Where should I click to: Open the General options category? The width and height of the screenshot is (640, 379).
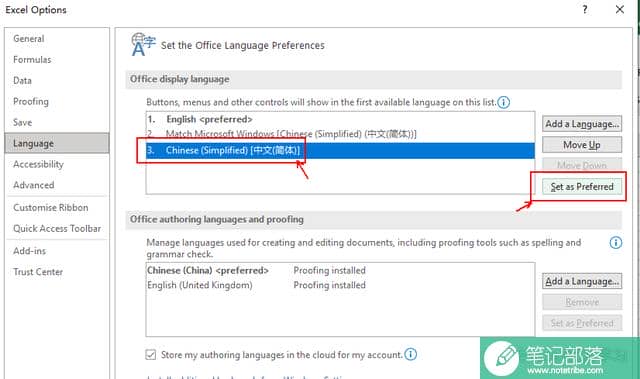(29, 39)
